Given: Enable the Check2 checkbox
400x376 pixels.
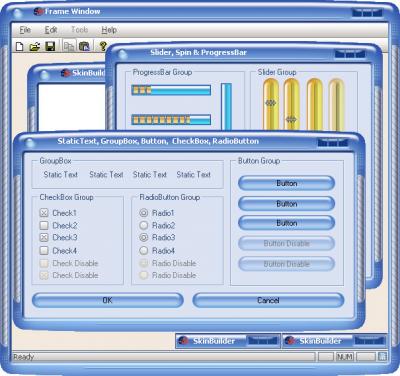Looking at the screenshot, I should [44, 225].
